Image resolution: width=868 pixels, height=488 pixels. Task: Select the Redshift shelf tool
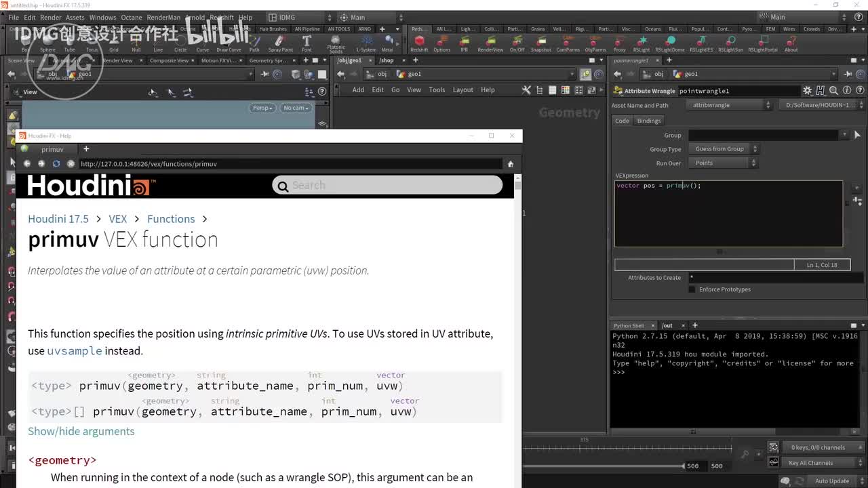tap(419, 44)
